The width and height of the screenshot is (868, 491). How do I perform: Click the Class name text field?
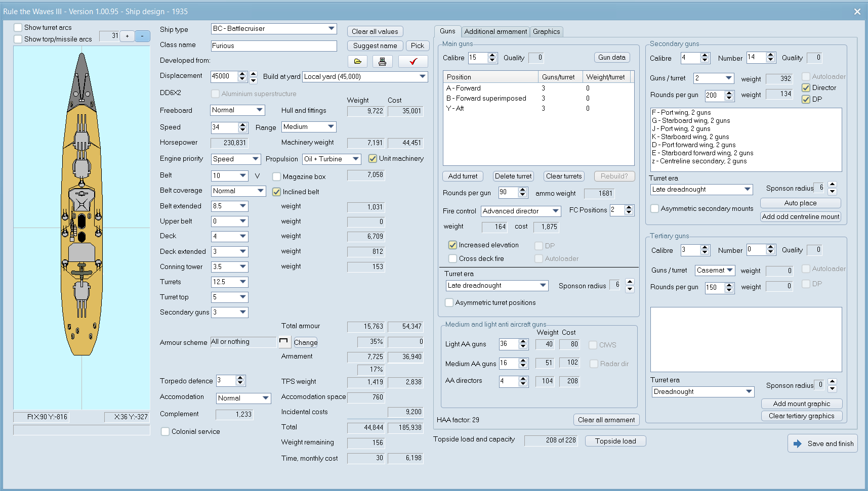(x=273, y=46)
